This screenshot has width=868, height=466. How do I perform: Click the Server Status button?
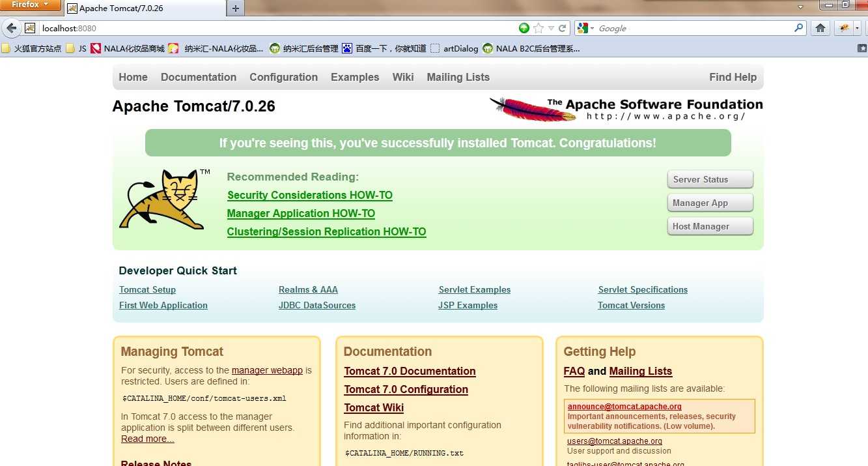[x=710, y=179]
